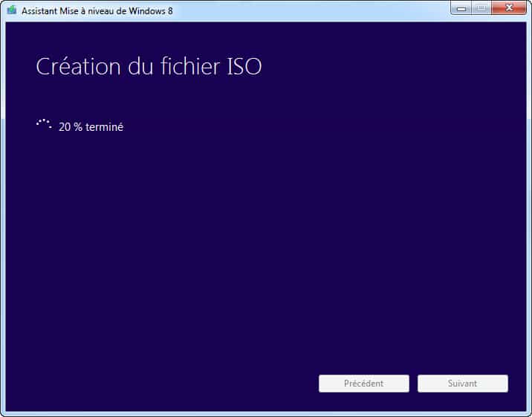
Task: Click the Précédent button
Action: coord(364,384)
